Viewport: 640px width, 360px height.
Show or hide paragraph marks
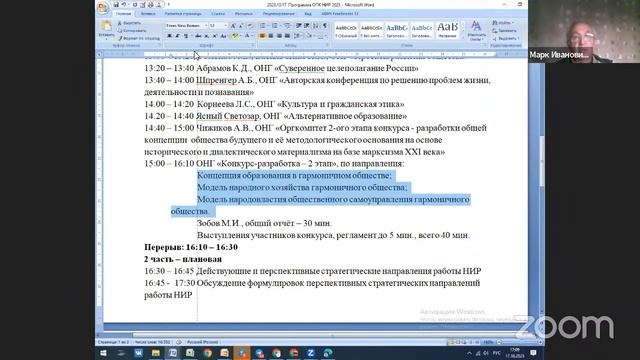(x=325, y=26)
